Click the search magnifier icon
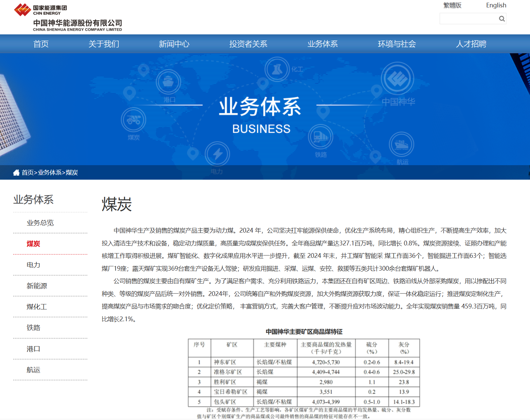 (x=502, y=19)
